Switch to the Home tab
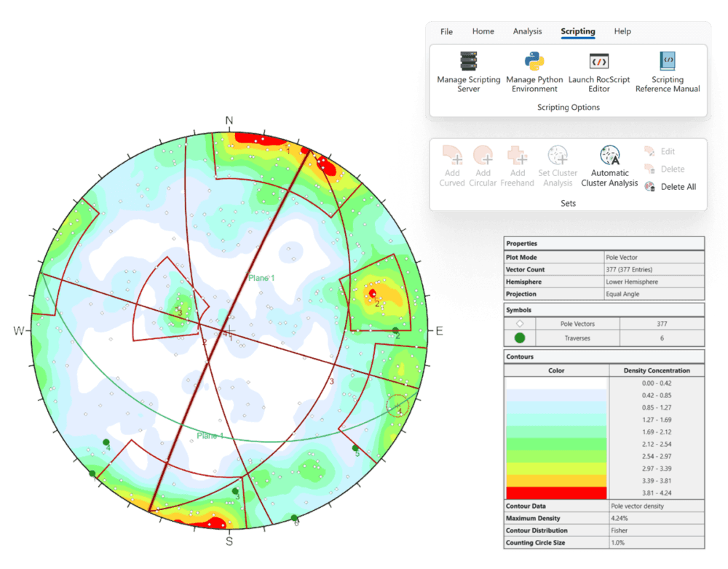The height and width of the screenshot is (569, 728). (483, 31)
